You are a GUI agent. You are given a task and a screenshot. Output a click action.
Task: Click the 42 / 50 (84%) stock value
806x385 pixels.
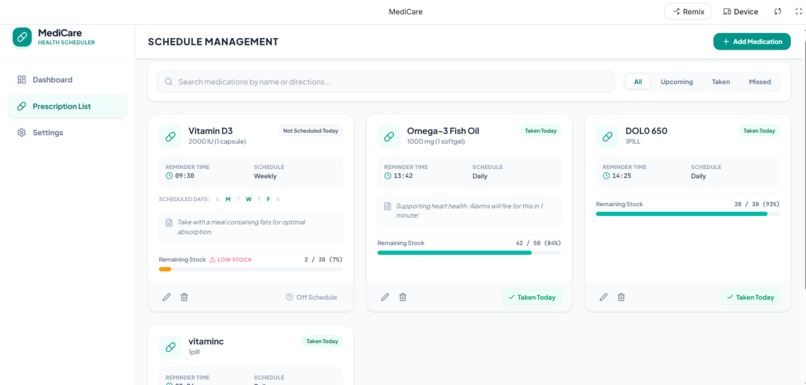(538, 243)
